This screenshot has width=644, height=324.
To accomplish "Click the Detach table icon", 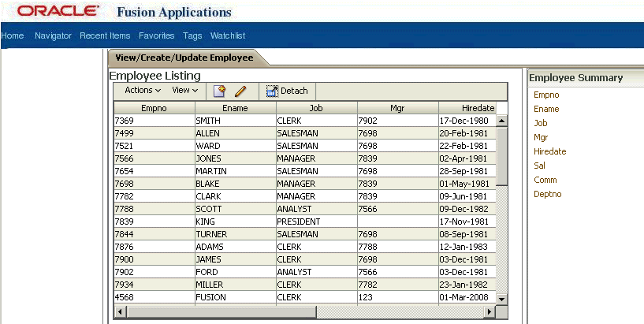I will tap(272, 91).
